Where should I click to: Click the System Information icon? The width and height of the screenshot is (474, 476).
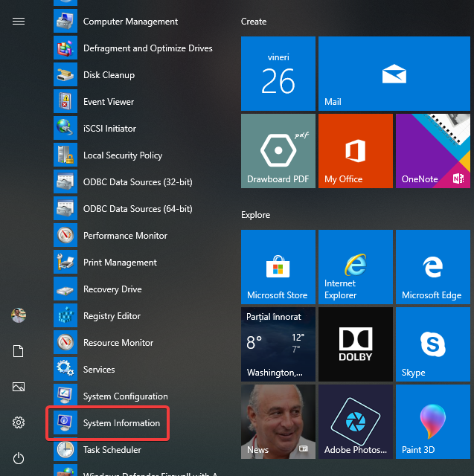(65, 422)
